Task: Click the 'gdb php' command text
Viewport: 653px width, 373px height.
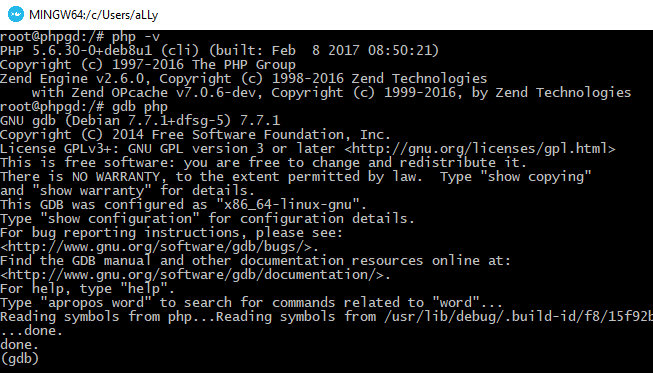Action: [x=140, y=107]
